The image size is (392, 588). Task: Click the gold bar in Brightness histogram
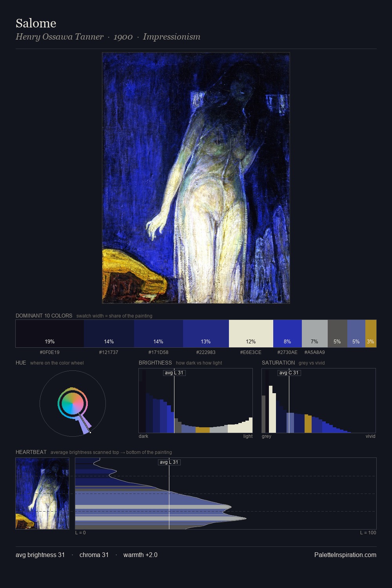[x=203, y=430]
